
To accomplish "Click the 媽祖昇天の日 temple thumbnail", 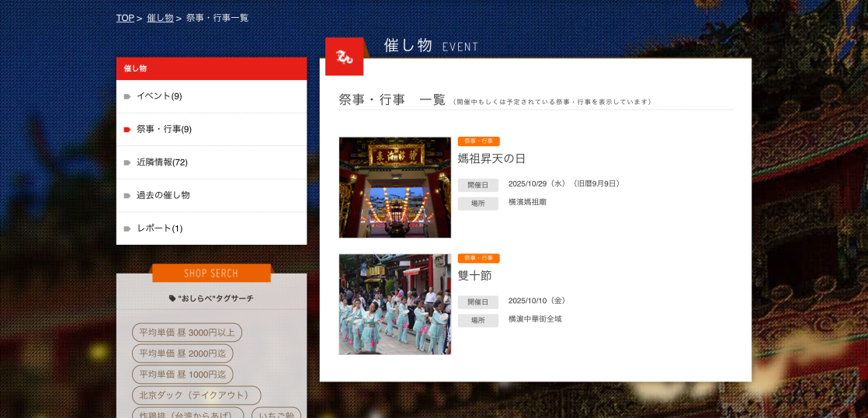I will (x=394, y=187).
